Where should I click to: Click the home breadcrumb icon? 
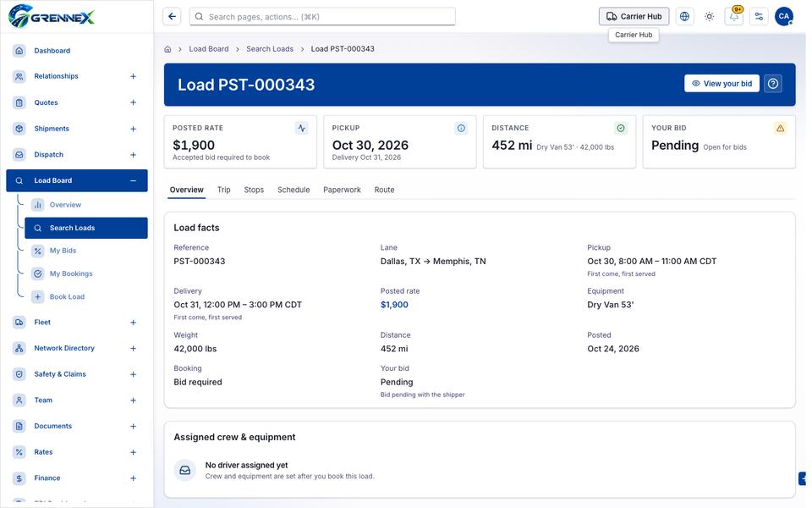(167, 49)
